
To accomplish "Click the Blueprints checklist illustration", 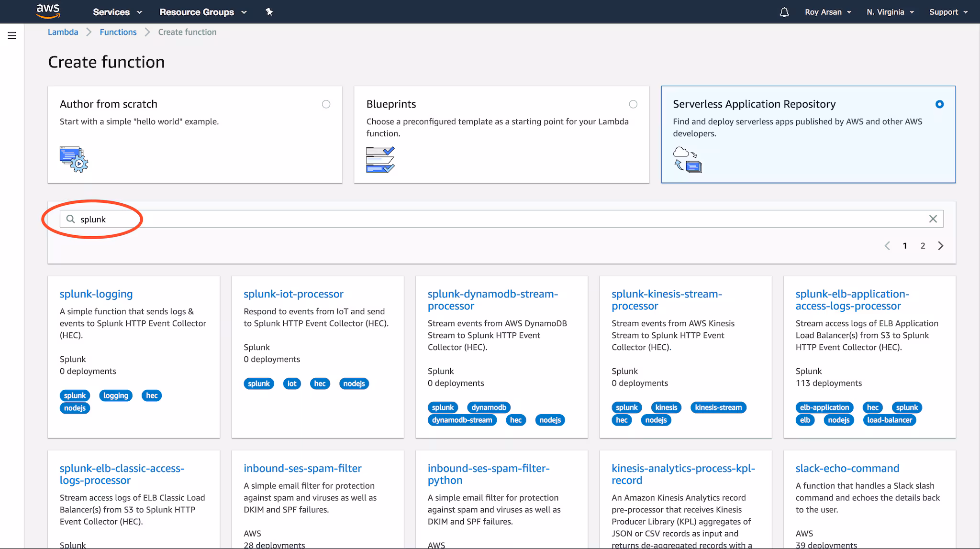I will [380, 159].
